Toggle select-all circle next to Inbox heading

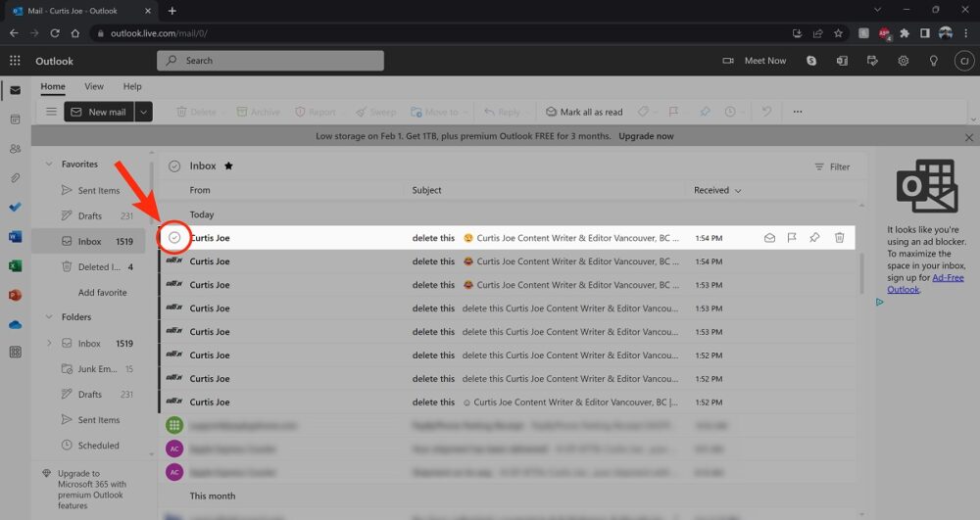174,166
